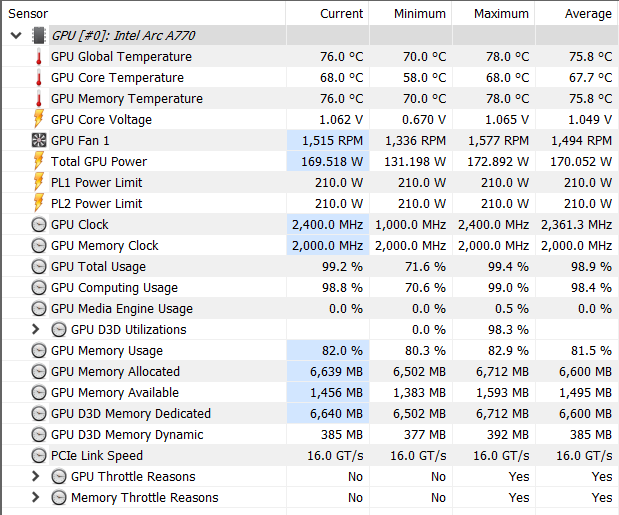Viewport: 619px width, 515px height.
Task: Select the GPU Core Voltage sensor label
Action: 101,120
